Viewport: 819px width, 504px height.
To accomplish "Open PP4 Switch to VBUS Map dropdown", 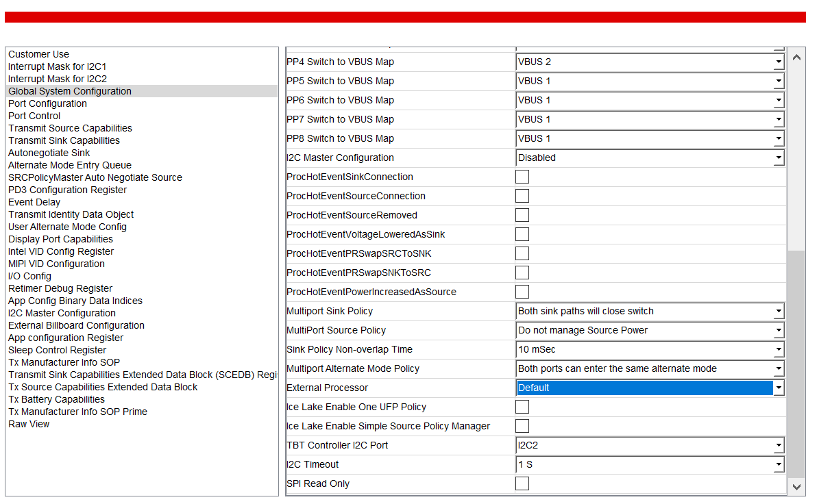I will [650, 62].
